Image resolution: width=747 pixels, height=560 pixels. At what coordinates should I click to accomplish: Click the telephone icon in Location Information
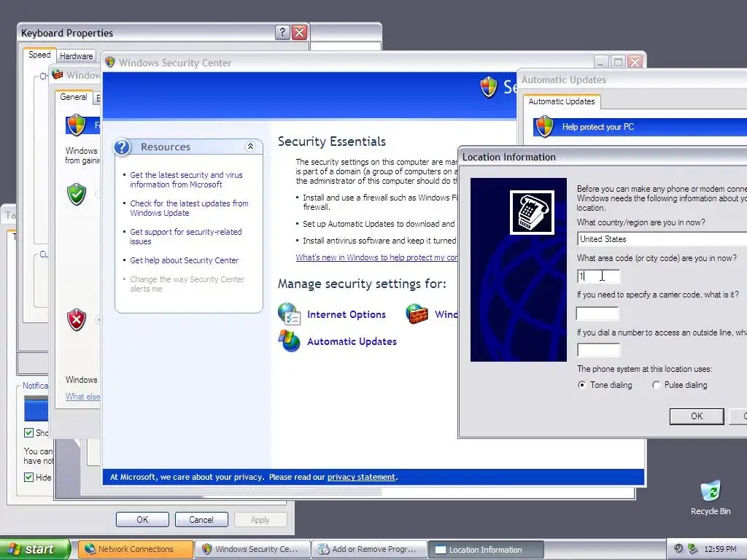coord(532,212)
